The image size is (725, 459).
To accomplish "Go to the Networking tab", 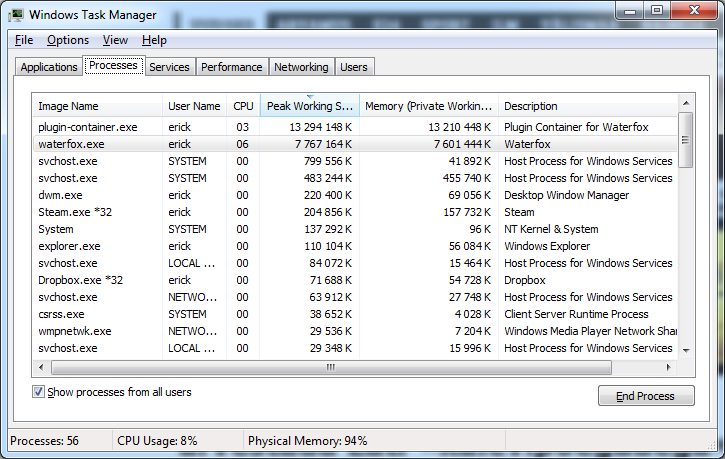I will pos(301,67).
